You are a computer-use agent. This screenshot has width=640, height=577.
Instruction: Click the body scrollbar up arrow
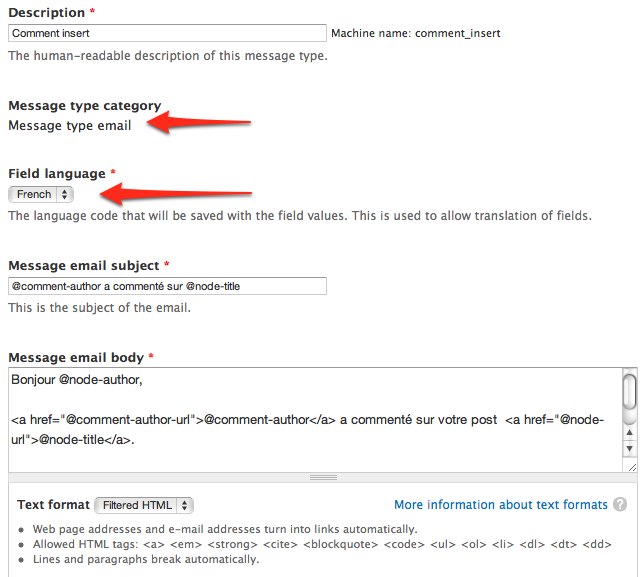pos(630,432)
